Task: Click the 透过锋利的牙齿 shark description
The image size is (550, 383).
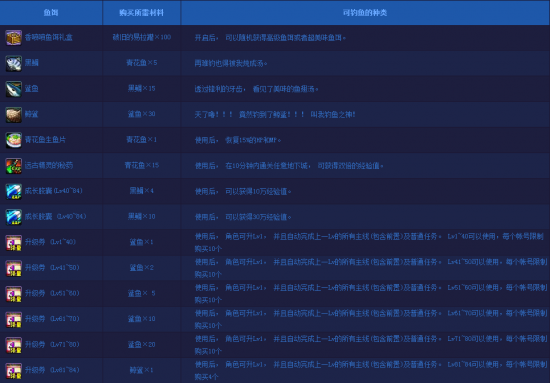Action: (256, 89)
